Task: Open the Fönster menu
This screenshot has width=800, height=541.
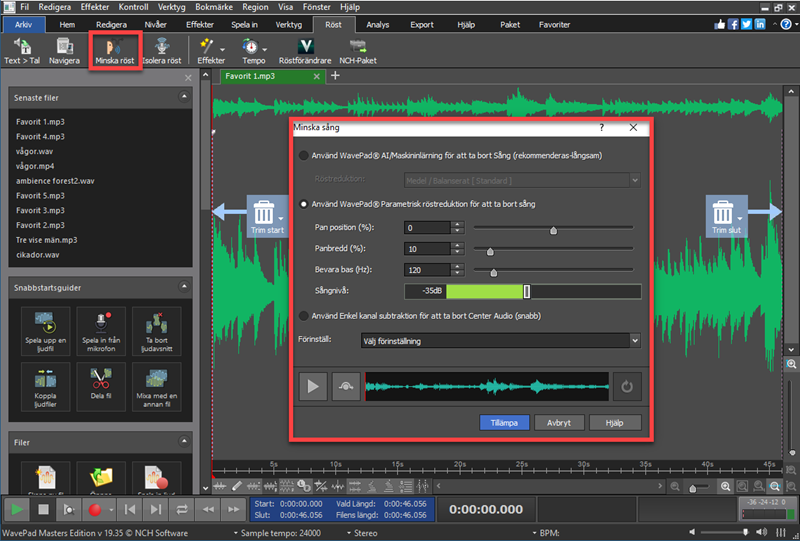Action: tap(316, 7)
